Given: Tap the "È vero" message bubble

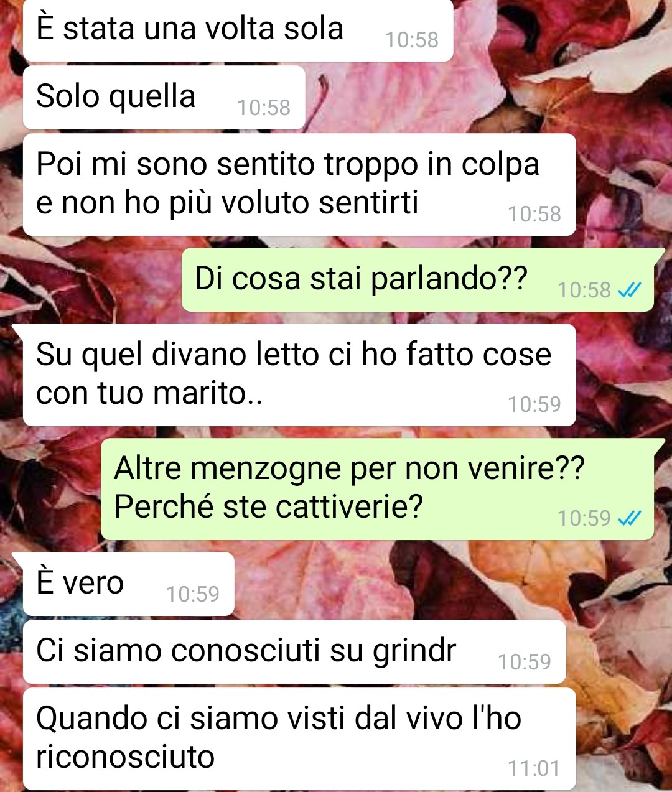Looking at the screenshot, I should (x=129, y=584).
